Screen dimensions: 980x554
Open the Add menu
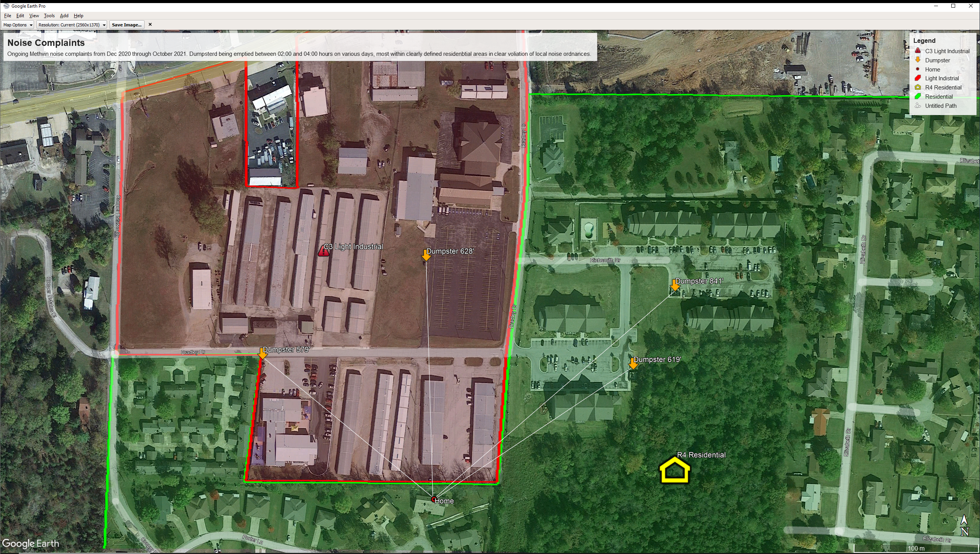click(x=64, y=16)
